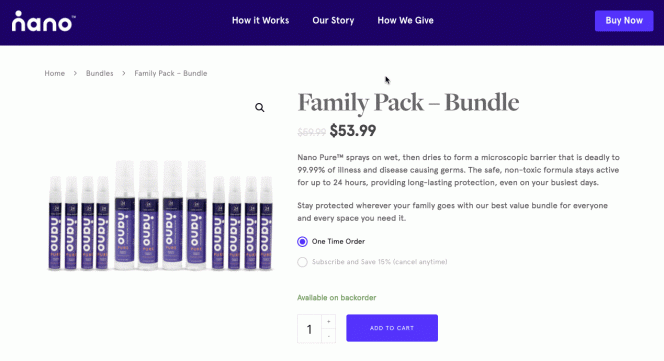Viewport: 664px width, 361px height.
Task: Click the quantity input field
Action: pyautogui.click(x=310, y=329)
